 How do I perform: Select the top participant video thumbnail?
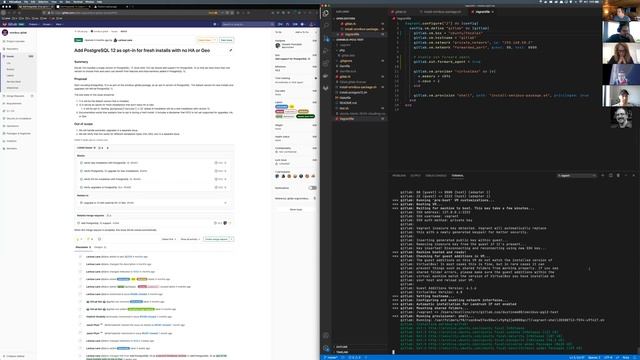coord(621,11)
